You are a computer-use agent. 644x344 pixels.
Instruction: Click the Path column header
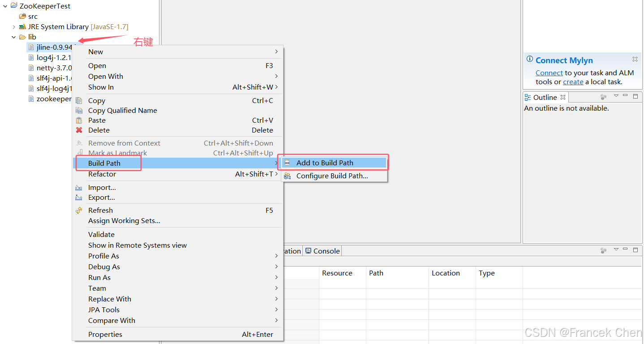tap(376, 273)
